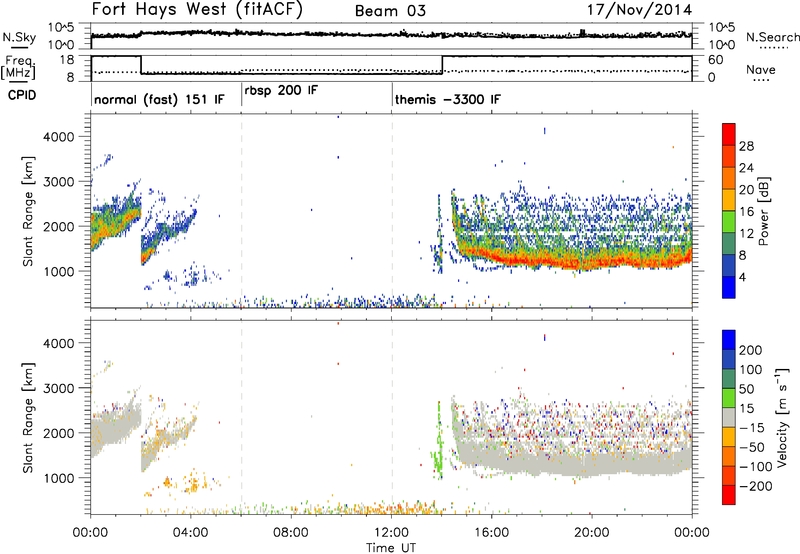Click the Velocity color bar gray segment

click(x=729, y=417)
